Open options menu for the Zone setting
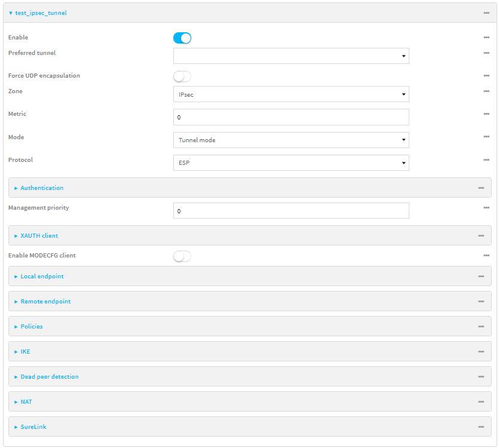Screen dimensions: 499x448 [x=486, y=93]
